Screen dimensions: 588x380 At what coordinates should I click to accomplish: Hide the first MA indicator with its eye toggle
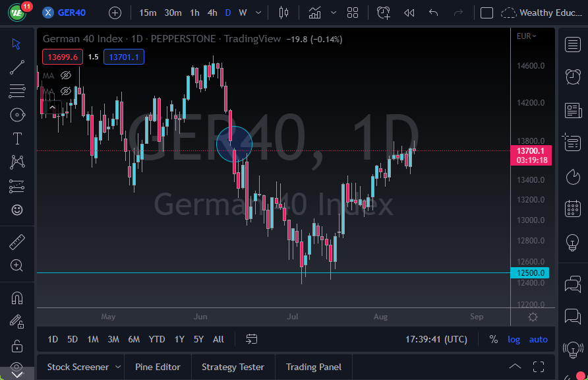point(64,75)
